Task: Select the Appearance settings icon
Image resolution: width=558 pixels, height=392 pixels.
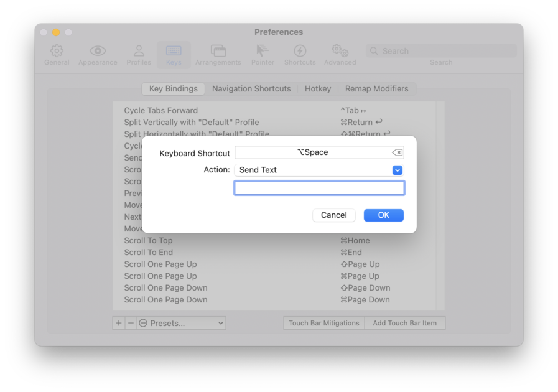Action: coord(98,53)
